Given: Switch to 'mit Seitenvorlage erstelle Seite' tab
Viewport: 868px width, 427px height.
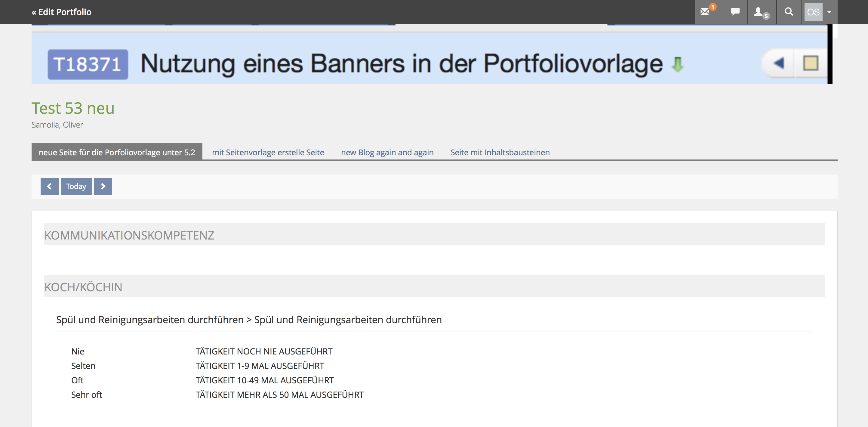Looking at the screenshot, I should tap(268, 152).
